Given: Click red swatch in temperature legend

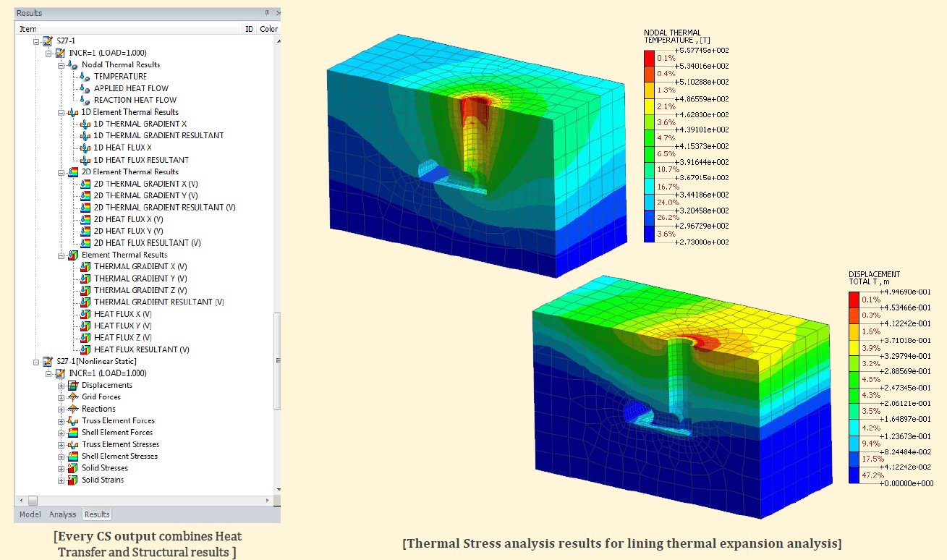Looking at the screenshot, I should coord(649,57).
